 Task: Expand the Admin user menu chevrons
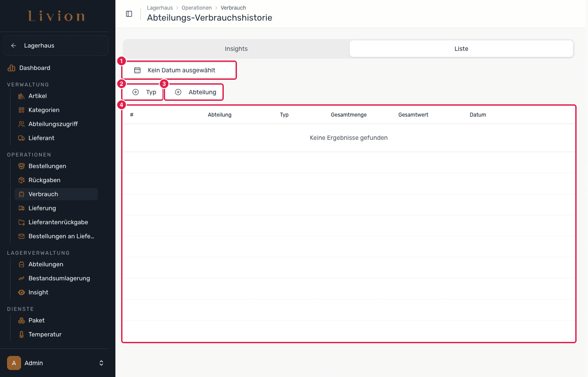tap(101, 363)
